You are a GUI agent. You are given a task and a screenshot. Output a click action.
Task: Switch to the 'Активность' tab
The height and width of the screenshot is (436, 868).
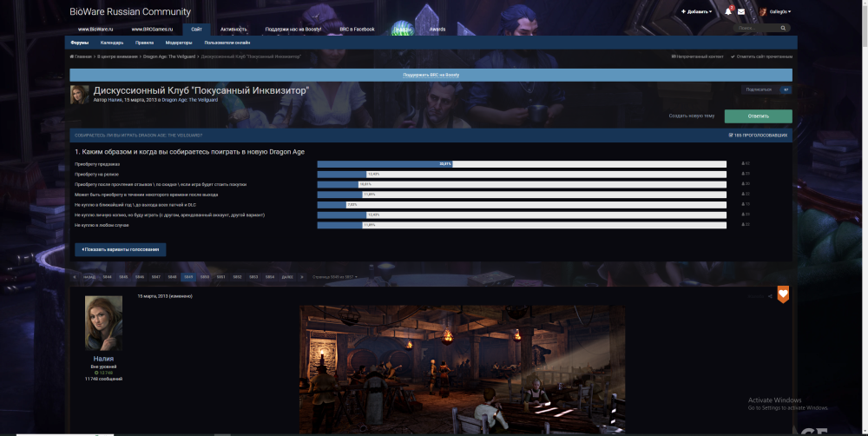[x=233, y=29]
